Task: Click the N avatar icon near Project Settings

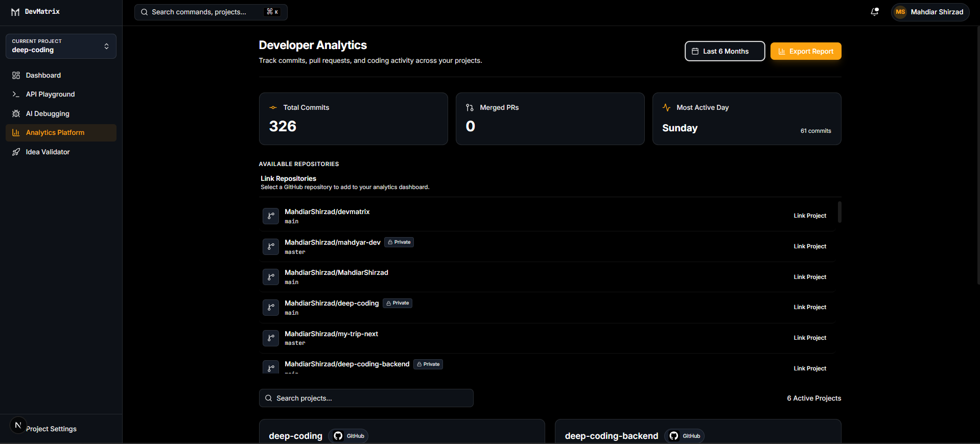Action: pyautogui.click(x=18, y=425)
